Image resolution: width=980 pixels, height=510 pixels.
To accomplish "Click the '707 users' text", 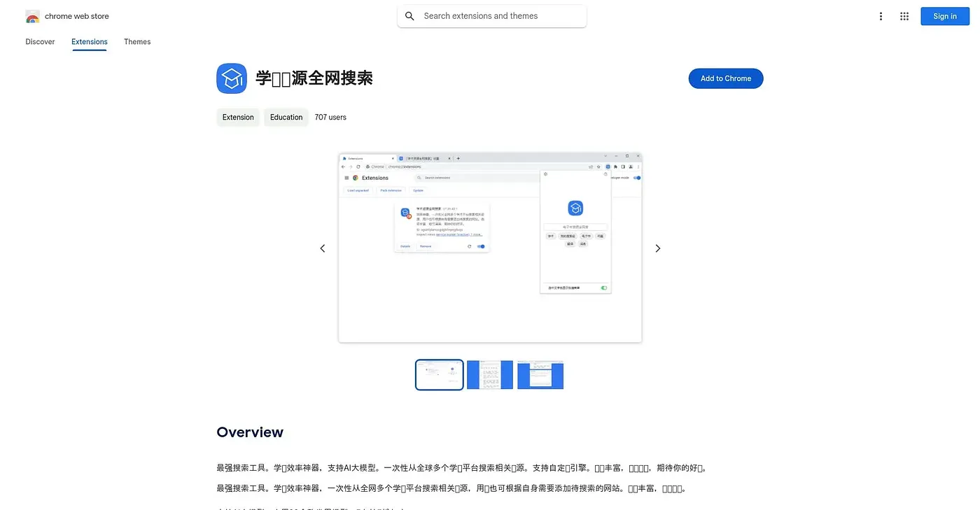I will pyautogui.click(x=330, y=118).
